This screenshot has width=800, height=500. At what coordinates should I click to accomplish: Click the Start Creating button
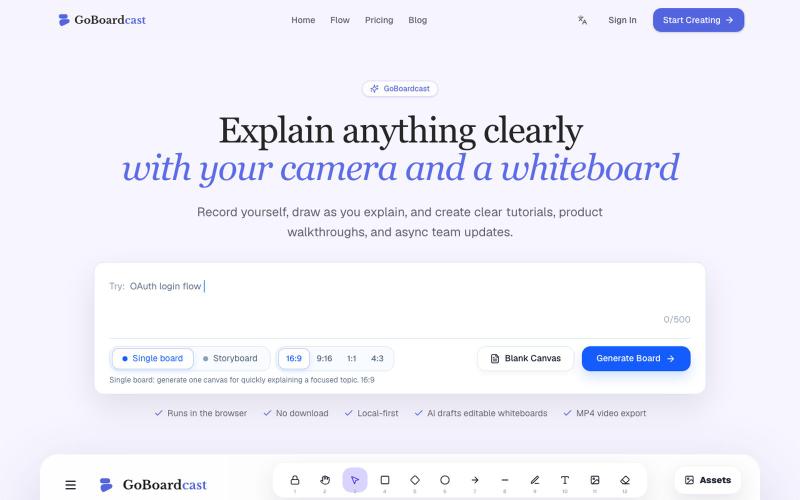(x=698, y=20)
